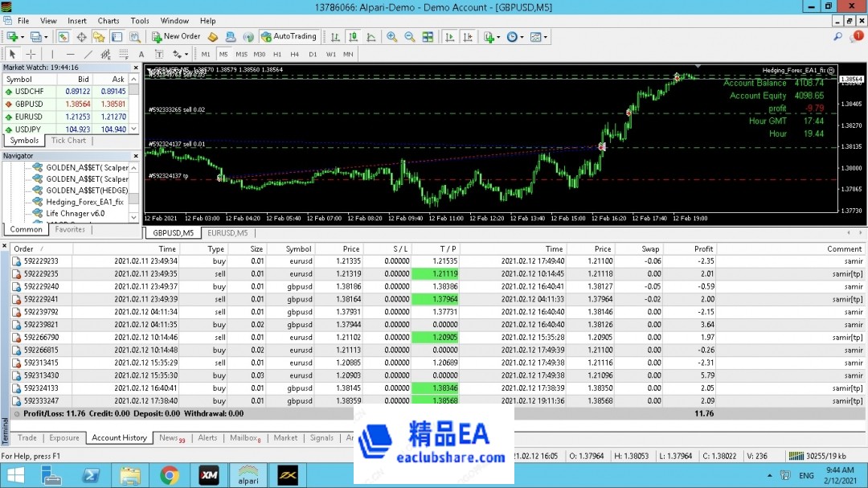Screen dimensions: 868x488
Task: Open the Periodicity clock dropdown
Action: [515, 37]
